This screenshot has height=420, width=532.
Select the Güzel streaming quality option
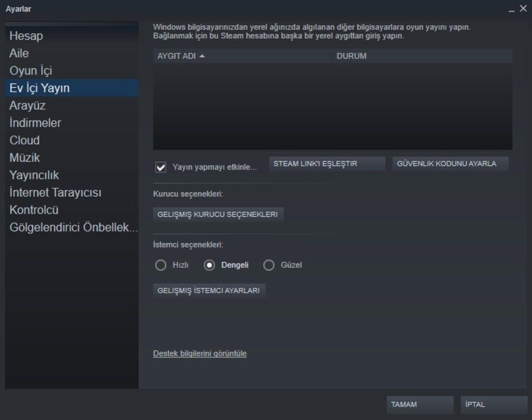click(x=269, y=265)
